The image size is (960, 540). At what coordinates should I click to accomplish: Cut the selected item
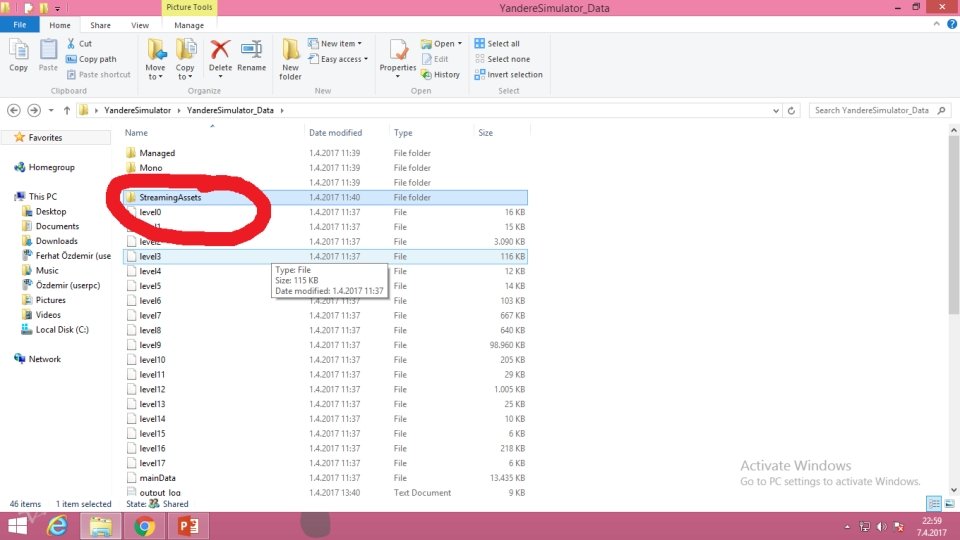click(x=80, y=43)
